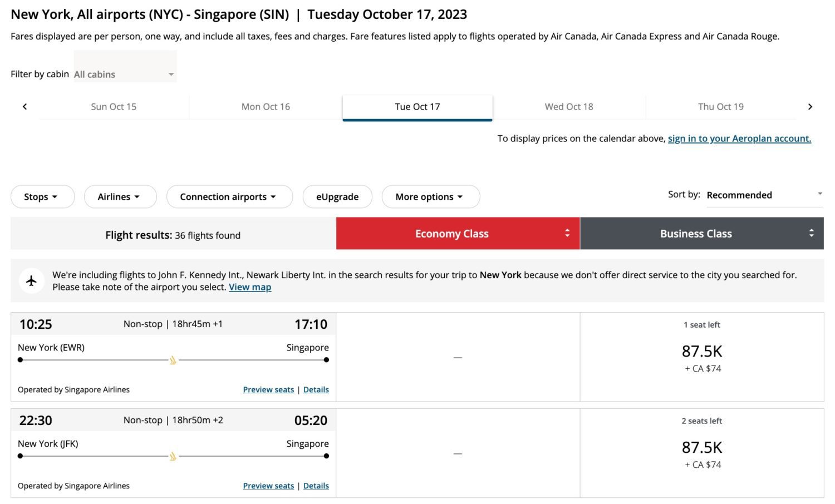Click the sort arrows on Economy Class header
The width and height of the screenshot is (835, 504).
[567, 233]
